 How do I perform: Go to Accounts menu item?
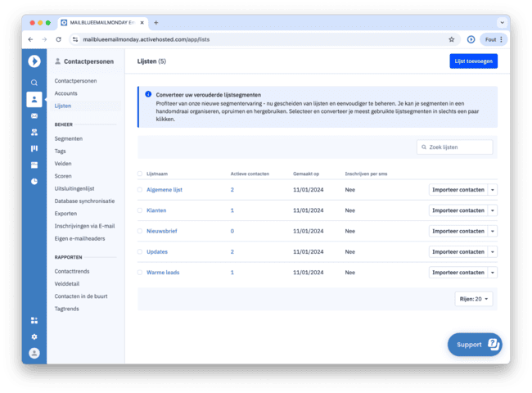65,93
